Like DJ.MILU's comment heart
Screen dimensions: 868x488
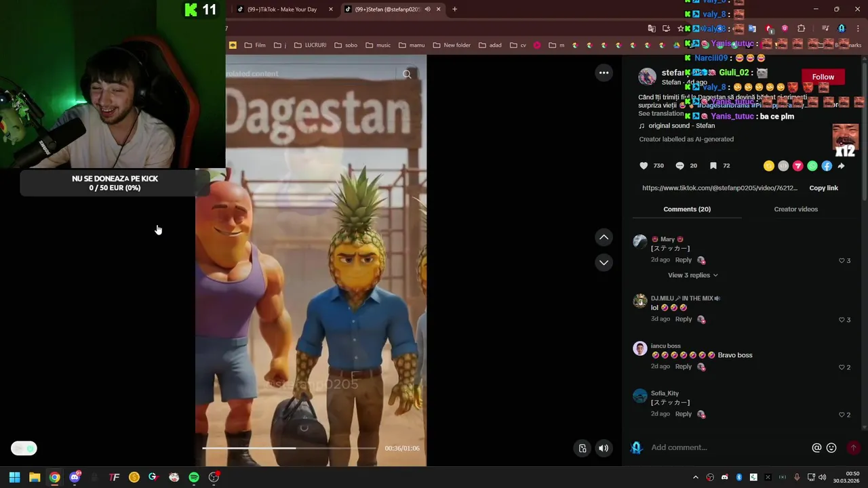tap(842, 320)
